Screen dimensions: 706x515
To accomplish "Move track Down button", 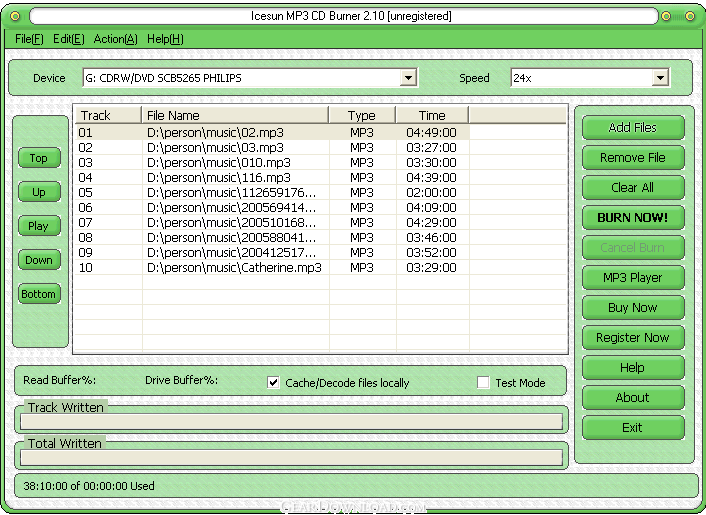I will coord(39,260).
